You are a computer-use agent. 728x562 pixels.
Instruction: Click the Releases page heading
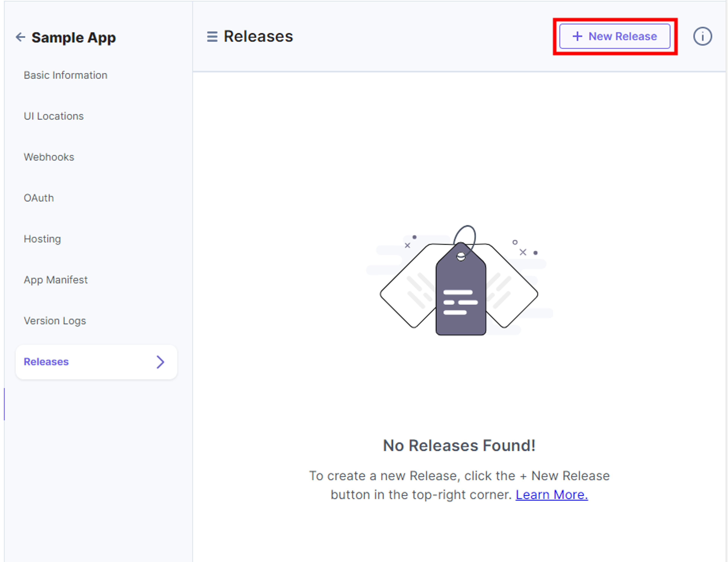click(x=258, y=36)
